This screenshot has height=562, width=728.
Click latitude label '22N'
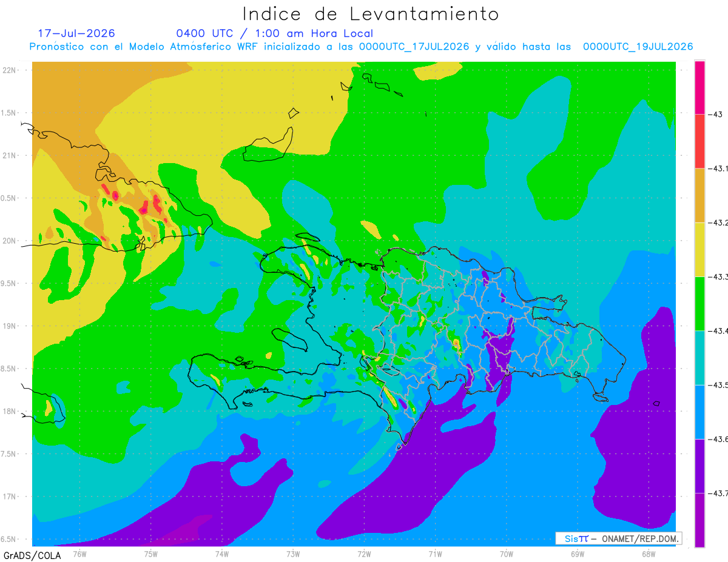pyautogui.click(x=10, y=70)
